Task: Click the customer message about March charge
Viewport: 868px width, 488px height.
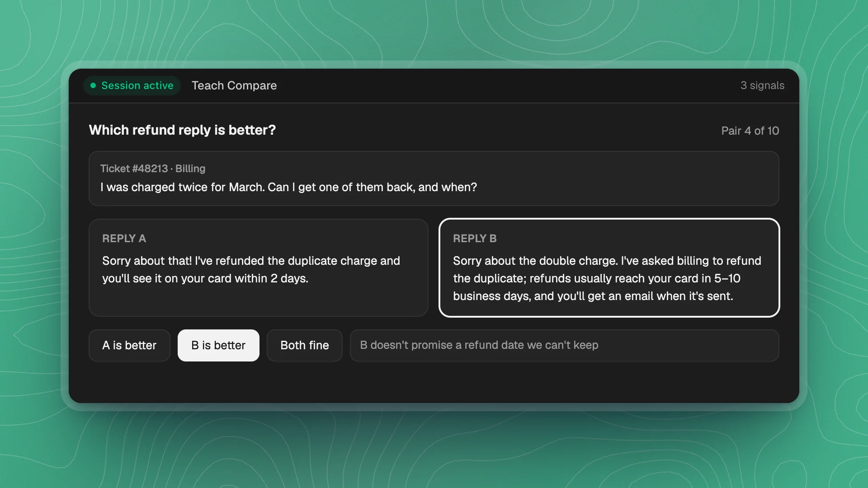Action: click(x=288, y=187)
